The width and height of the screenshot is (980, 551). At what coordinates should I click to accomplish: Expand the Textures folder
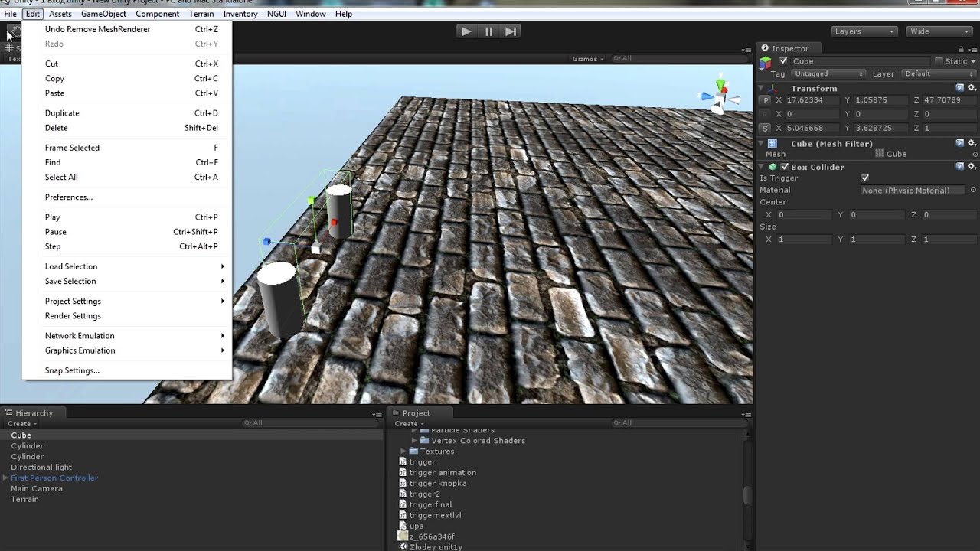(x=403, y=452)
